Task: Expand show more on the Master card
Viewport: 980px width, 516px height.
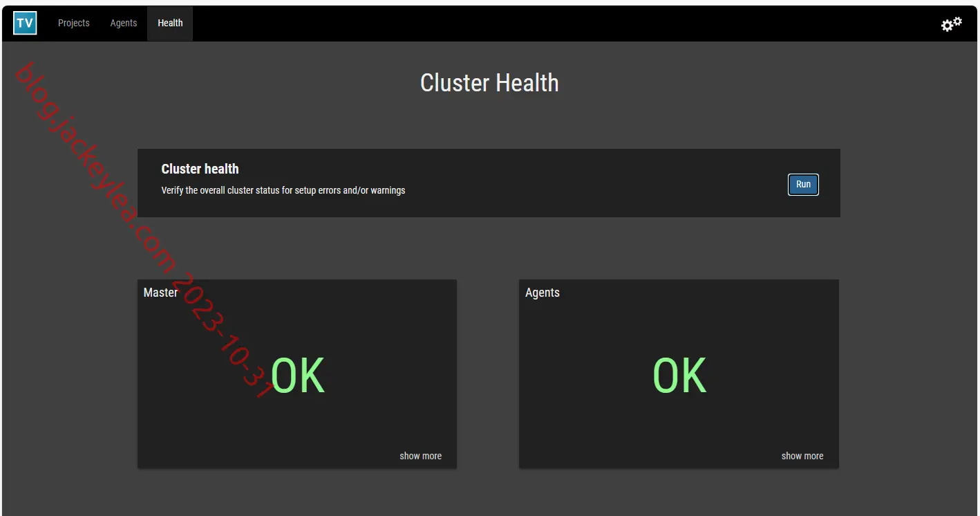Action: (420, 456)
